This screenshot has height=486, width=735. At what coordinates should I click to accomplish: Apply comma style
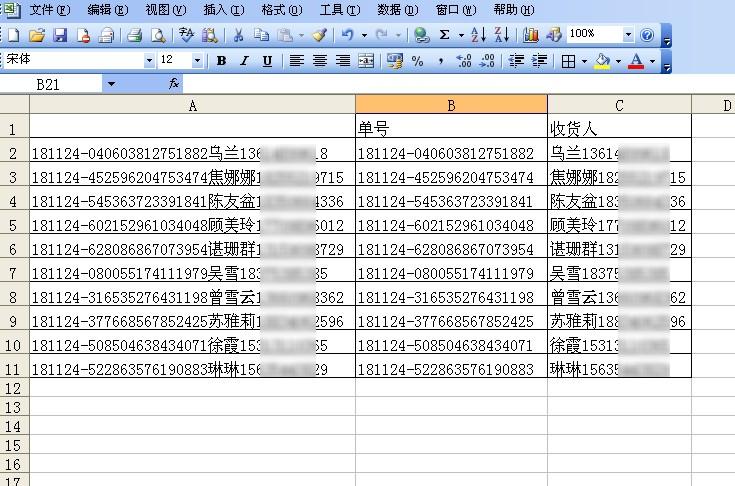441,60
